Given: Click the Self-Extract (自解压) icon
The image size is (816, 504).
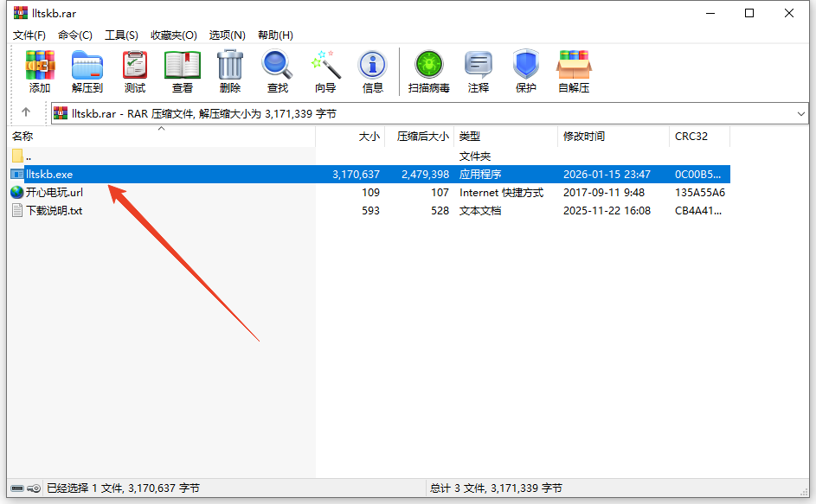Looking at the screenshot, I should coord(574,65).
